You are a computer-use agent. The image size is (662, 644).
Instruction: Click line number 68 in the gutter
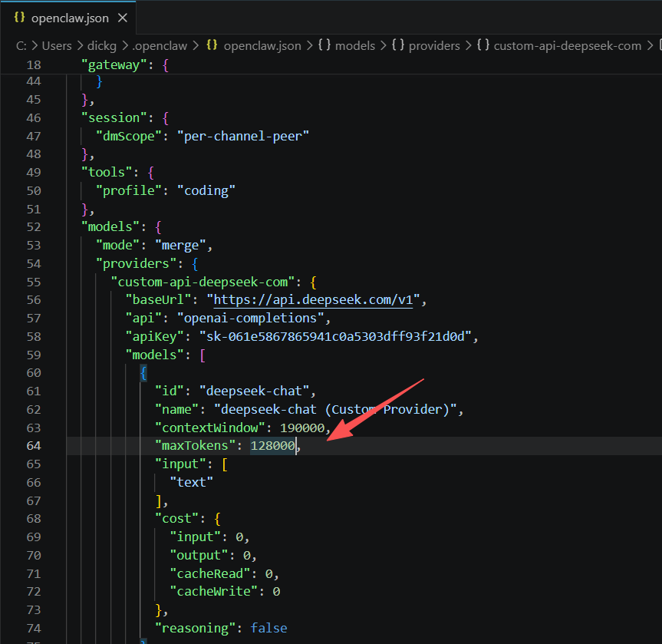(33, 518)
